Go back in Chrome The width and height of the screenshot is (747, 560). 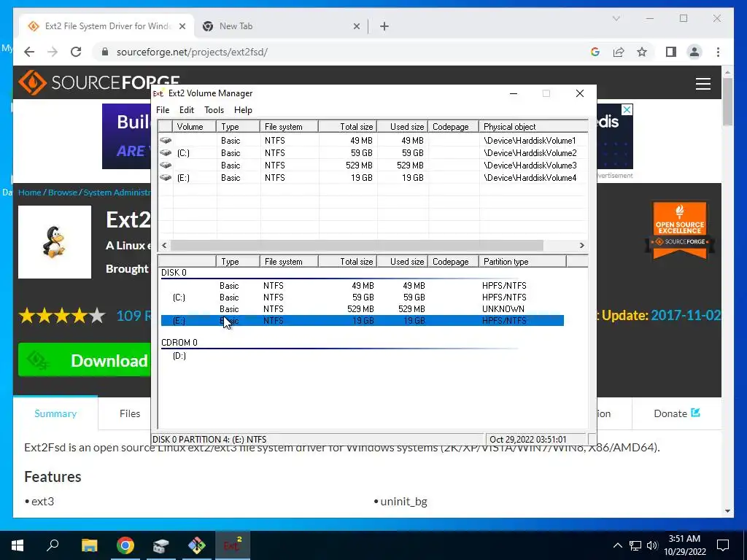(29, 52)
